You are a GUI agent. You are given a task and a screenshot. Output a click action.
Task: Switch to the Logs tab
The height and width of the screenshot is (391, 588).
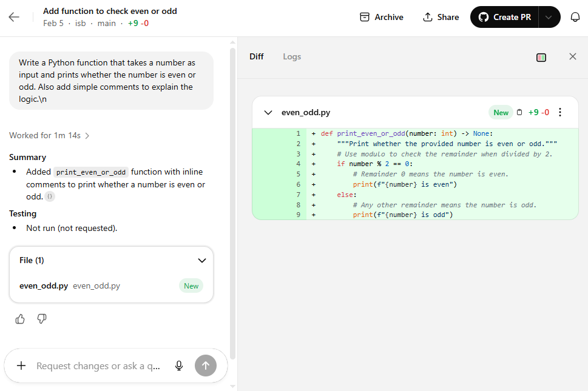(292, 56)
